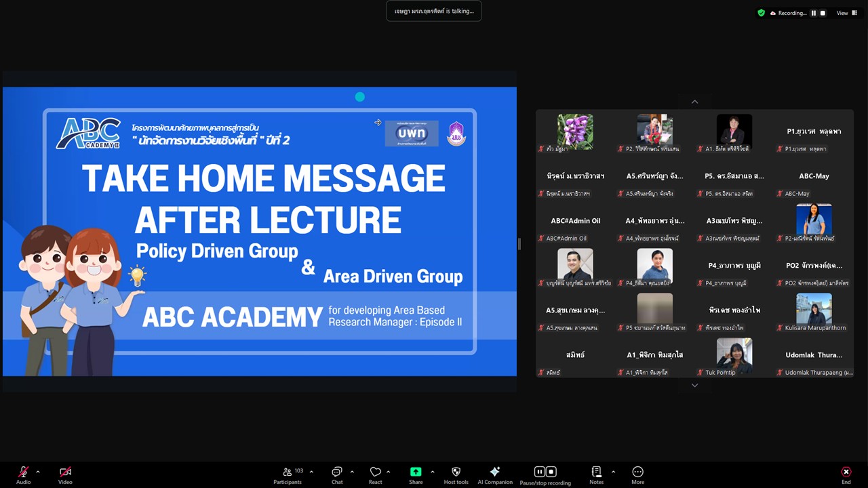868x488 pixels.
Task: Expand Chat options caret
Action: (352, 472)
